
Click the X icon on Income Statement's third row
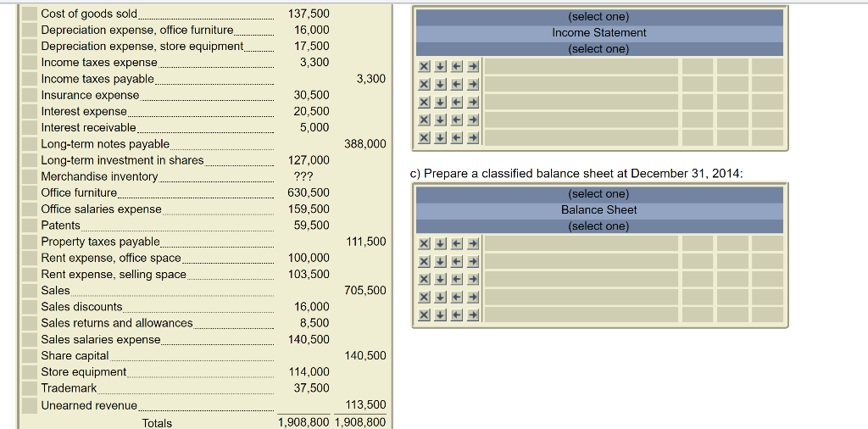pyautogui.click(x=424, y=102)
